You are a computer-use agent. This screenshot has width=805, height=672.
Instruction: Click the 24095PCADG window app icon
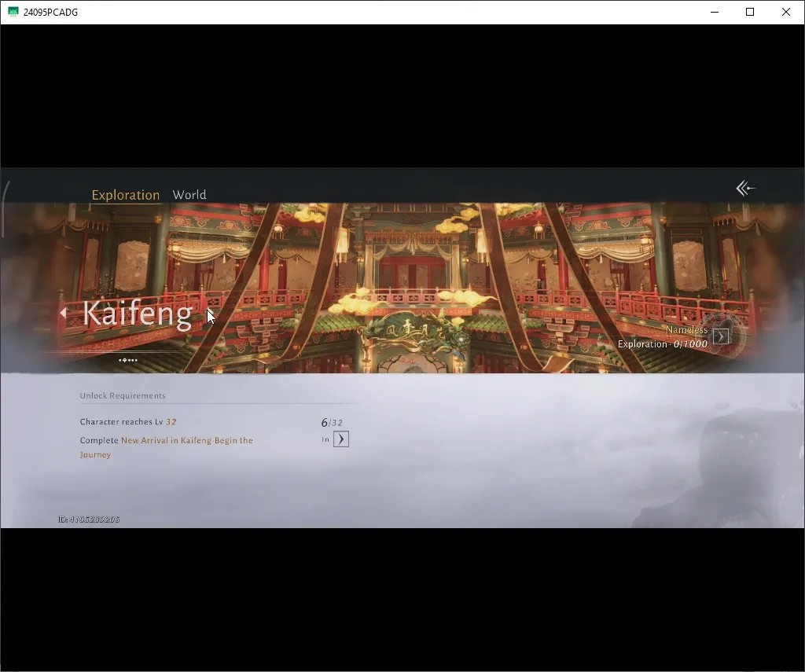point(13,12)
